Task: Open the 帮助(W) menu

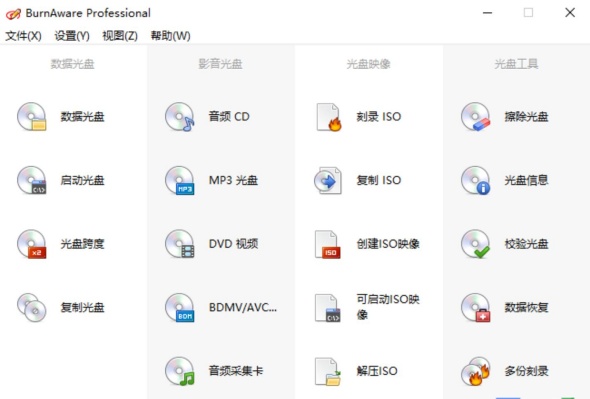Action: 170,36
